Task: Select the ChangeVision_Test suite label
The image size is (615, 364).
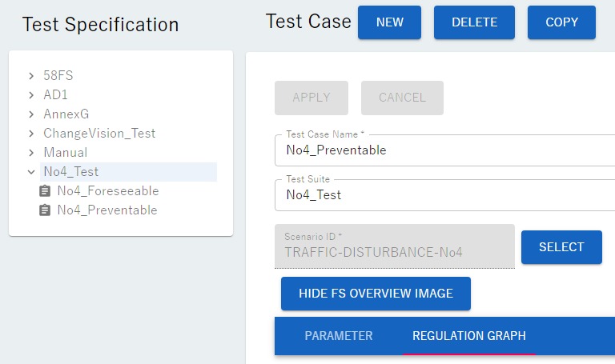Action: [x=99, y=134]
